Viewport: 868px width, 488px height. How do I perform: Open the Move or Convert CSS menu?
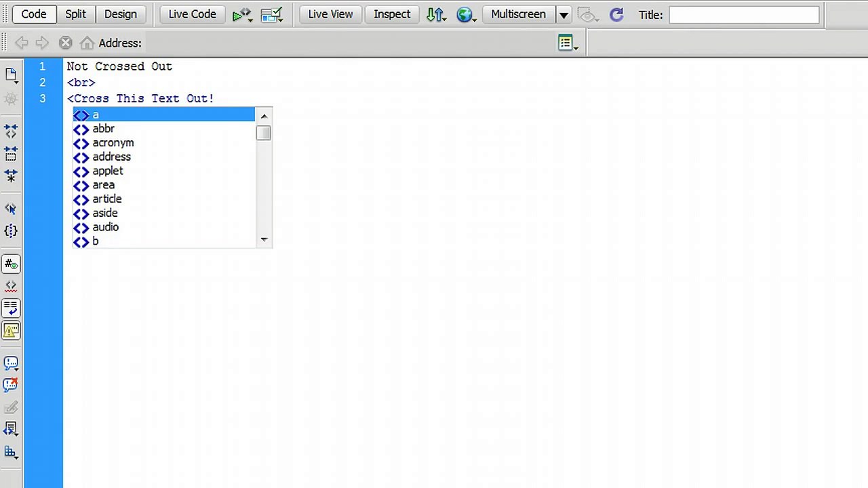[x=11, y=452]
